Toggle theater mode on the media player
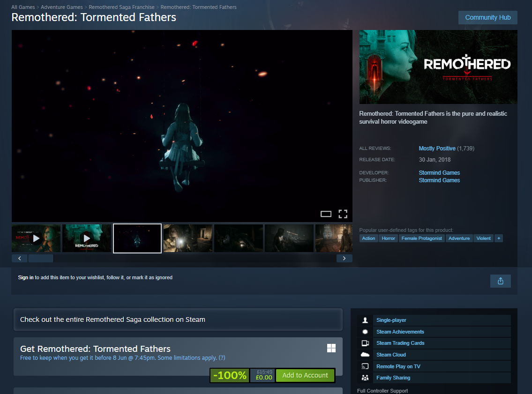532x394 pixels. tap(326, 214)
